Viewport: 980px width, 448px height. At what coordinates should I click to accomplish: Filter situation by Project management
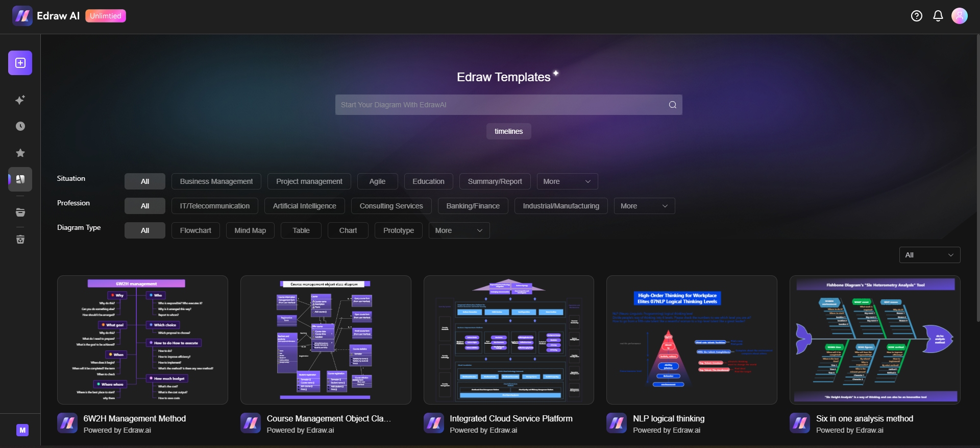(x=309, y=181)
